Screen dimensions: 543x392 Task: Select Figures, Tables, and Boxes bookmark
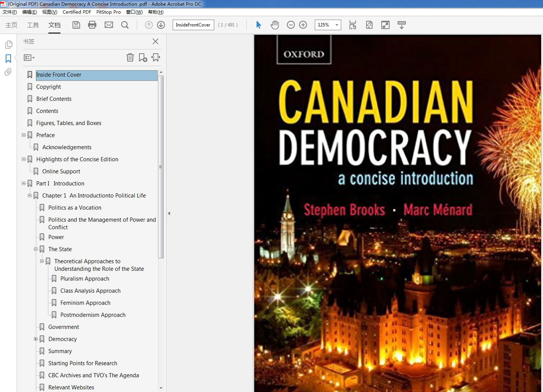click(69, 123)
